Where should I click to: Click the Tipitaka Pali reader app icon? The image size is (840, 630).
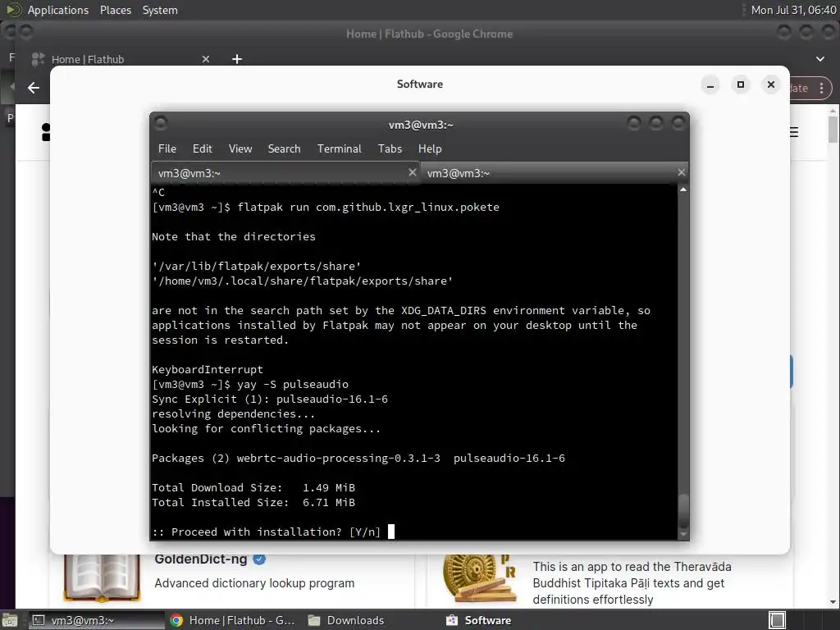[479, 578]
